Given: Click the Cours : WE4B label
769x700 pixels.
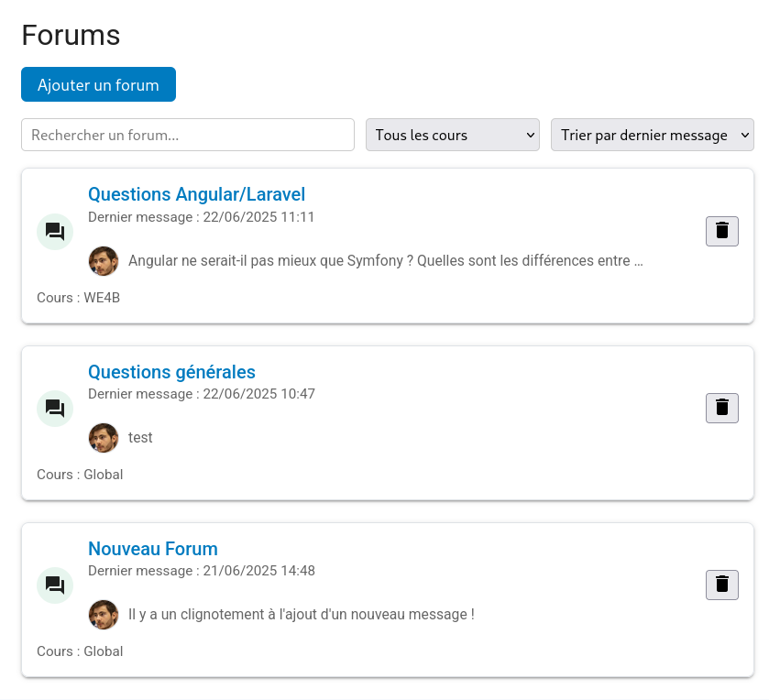Looking at the screenshot, I should [x=77, y=297].
